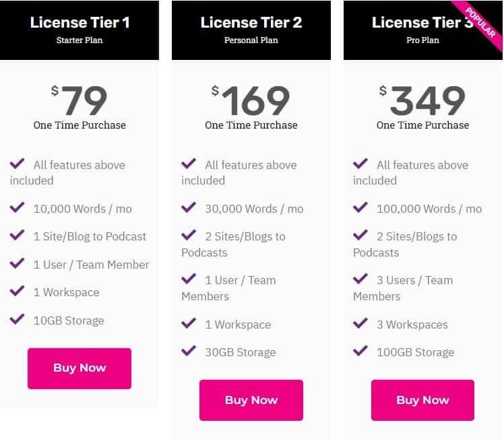Click checkmark next to 10GB Storage
The image size is (504, 439).
click(17, 320)
